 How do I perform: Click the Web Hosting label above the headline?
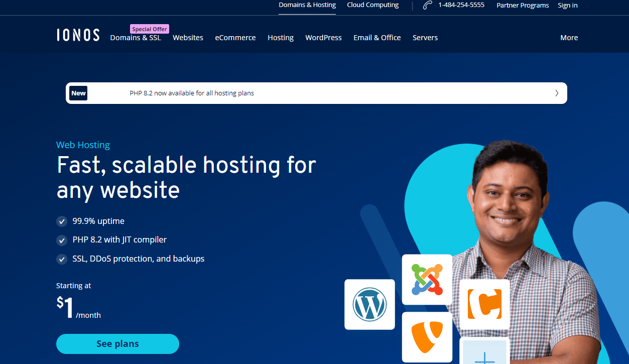(x=83, y=145)
